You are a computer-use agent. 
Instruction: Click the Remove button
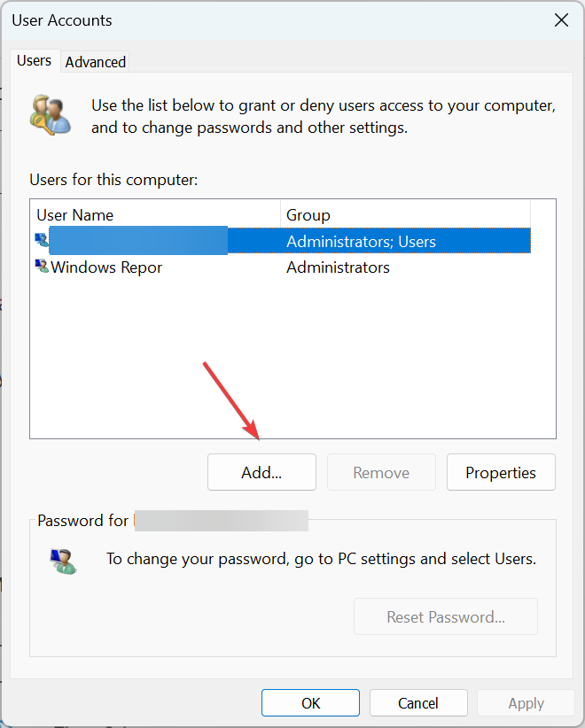tap(381, 472)
